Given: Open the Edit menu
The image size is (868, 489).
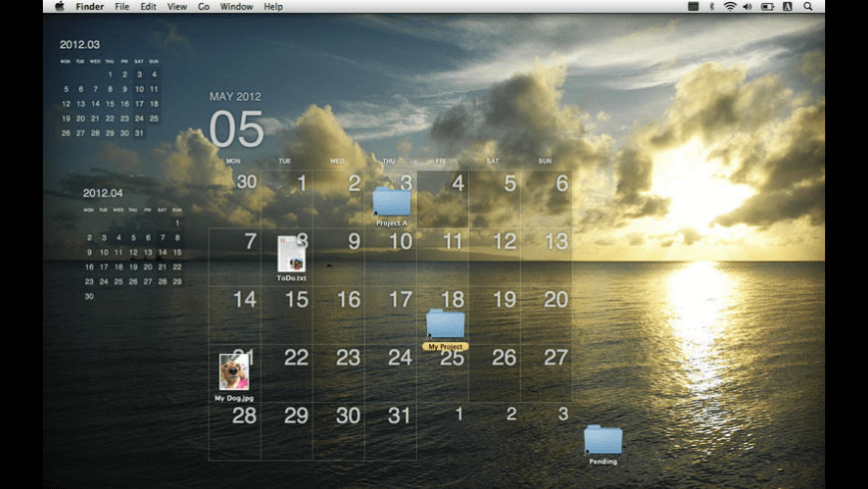Looking at the screenshot, I should tap(148, 6).
